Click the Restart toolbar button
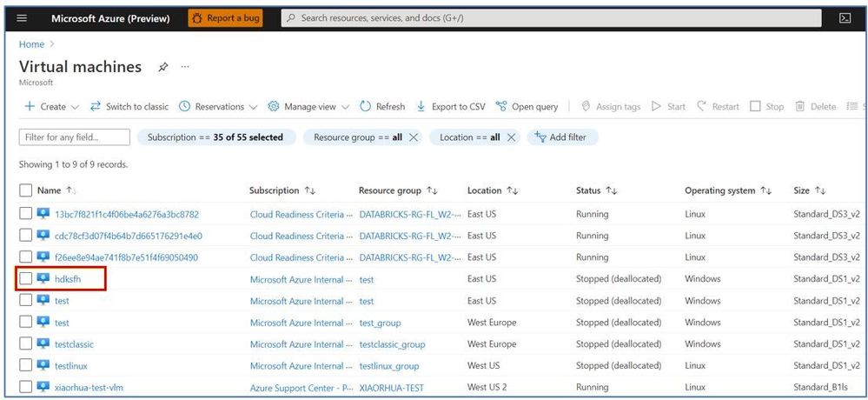 click(x=718, y=106)
